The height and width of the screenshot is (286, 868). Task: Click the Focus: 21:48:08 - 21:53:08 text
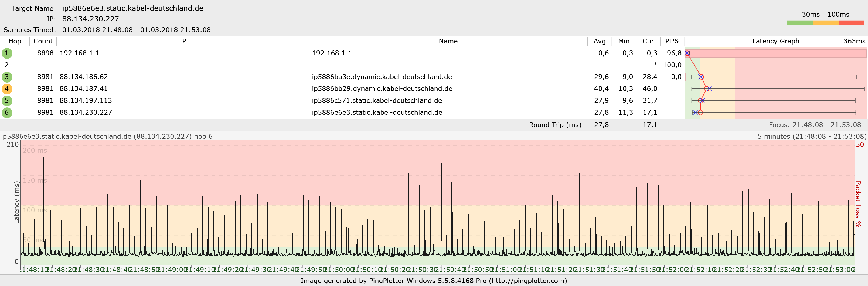coord(815,125)
